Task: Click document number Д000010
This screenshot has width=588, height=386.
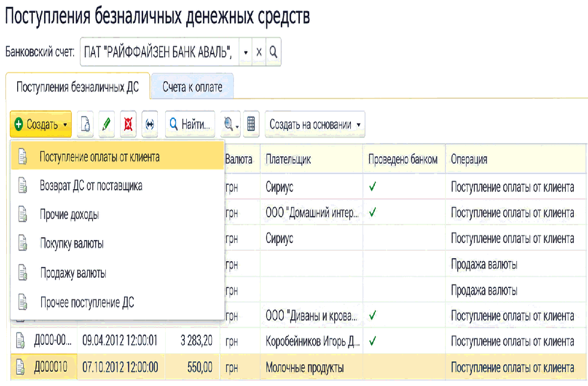Action: pyautogui.click(x=50, y=367)
